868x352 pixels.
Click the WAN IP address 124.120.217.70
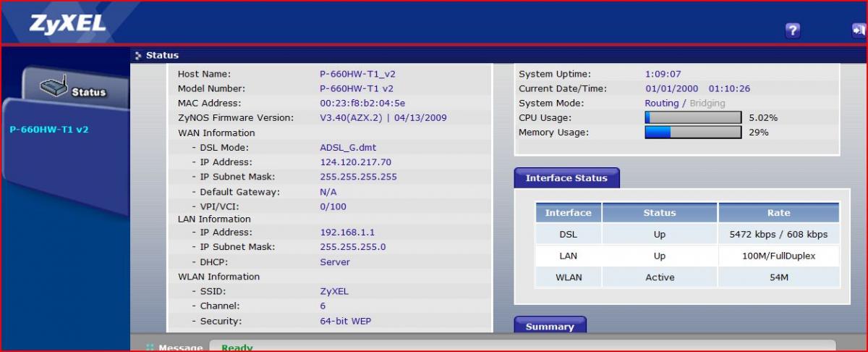pos(355,162)
